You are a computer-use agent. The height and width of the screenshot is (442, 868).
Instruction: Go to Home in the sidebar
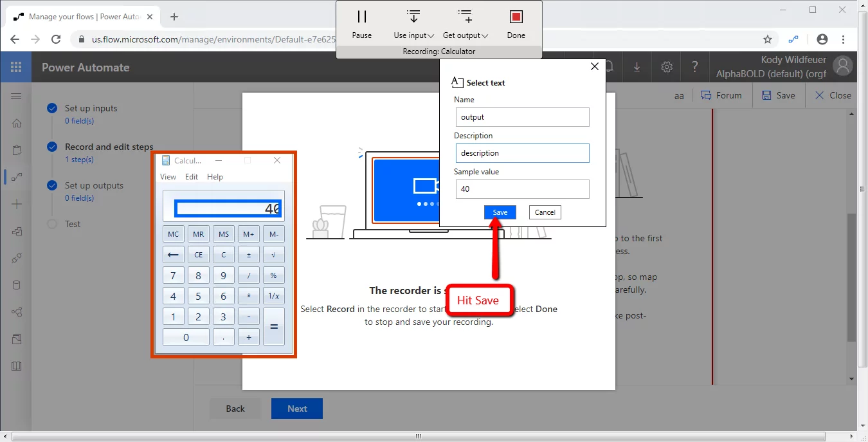click(x=17, y=124)
